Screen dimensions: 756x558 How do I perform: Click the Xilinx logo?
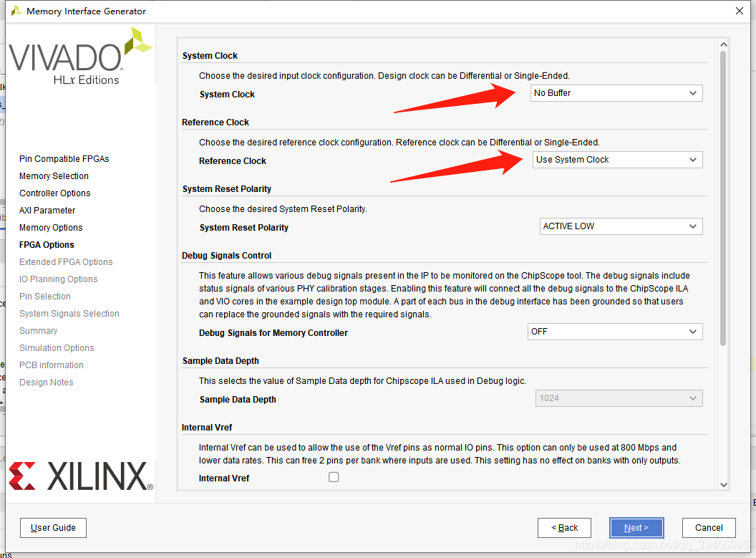(81, 476)
